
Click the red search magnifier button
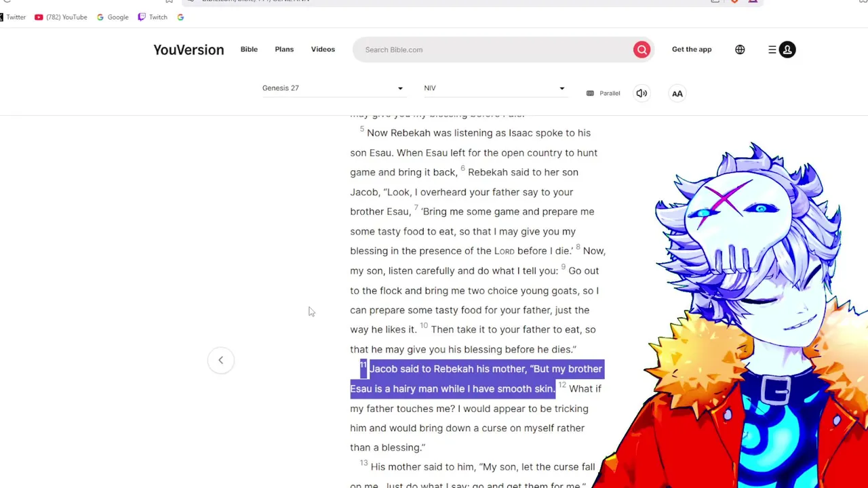[x=642, y=49]
